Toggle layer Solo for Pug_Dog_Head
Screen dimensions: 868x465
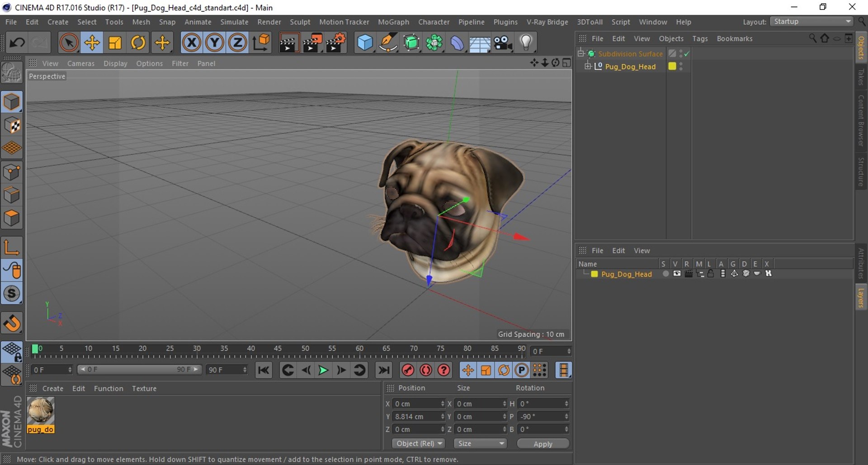click(665, 274)
